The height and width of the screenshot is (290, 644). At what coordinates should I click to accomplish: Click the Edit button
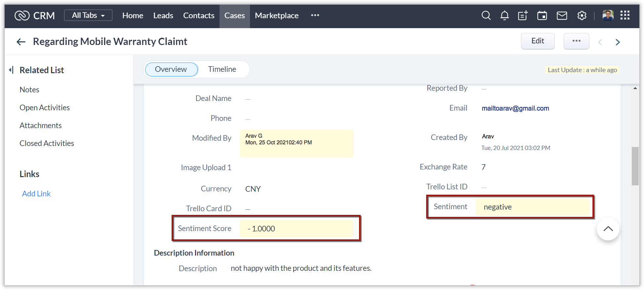538,41
